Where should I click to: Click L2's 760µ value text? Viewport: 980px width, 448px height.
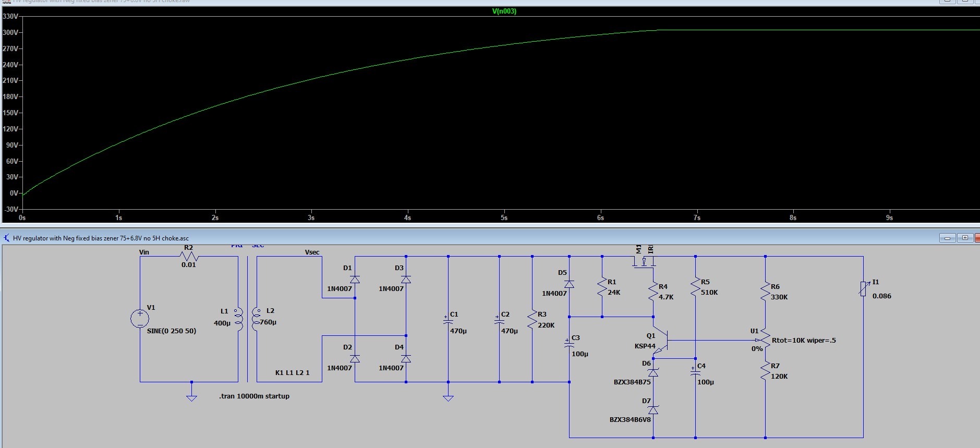(268, 322)
